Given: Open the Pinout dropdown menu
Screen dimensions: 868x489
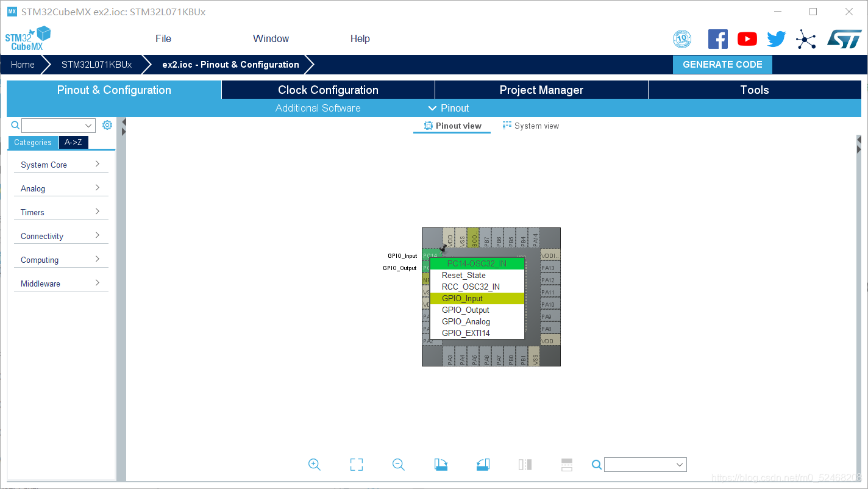Looking at the screenshot, I should coord(449,108).
